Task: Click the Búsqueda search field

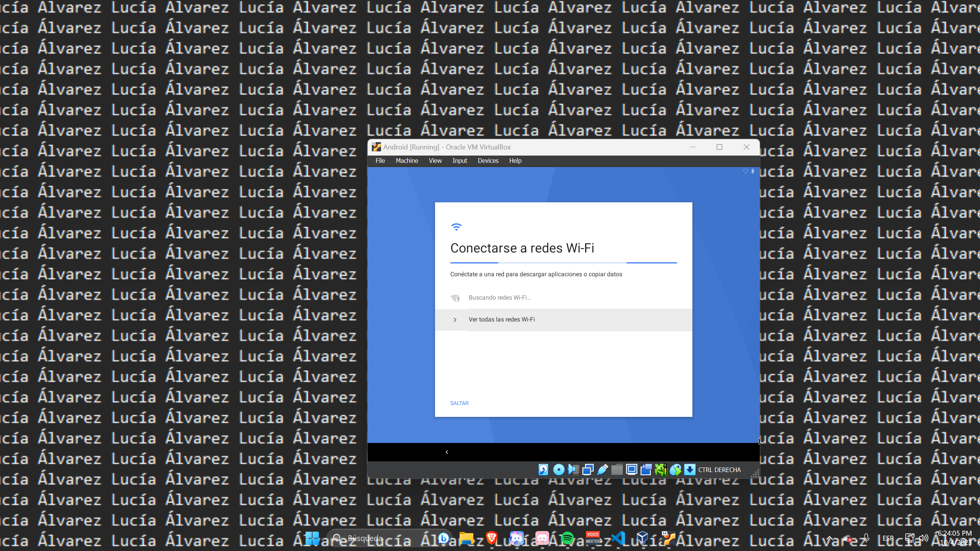Action: tap(383, 538)
